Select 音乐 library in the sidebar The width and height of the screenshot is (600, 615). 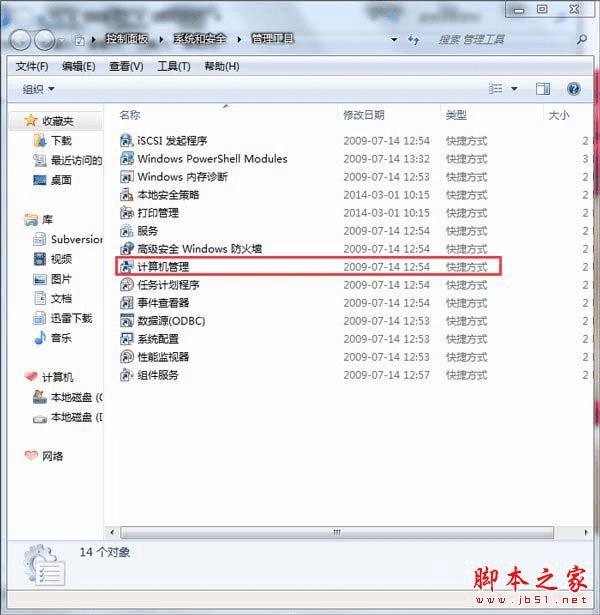(61, 338)
